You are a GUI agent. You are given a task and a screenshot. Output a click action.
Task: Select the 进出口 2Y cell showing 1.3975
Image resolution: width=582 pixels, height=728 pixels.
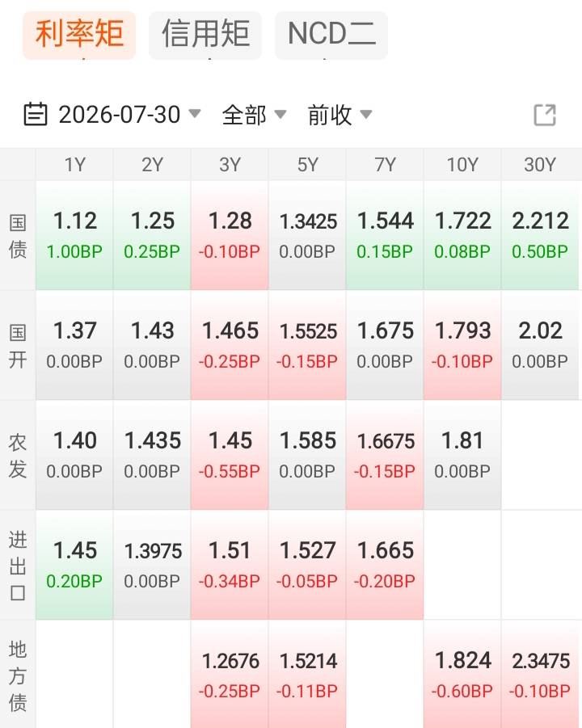coord(152,565)
